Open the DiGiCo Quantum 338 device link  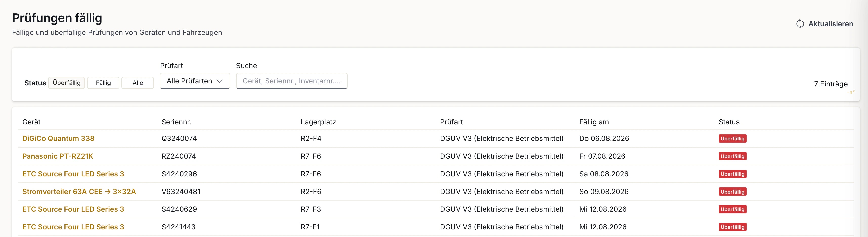[x=58, y=138]
